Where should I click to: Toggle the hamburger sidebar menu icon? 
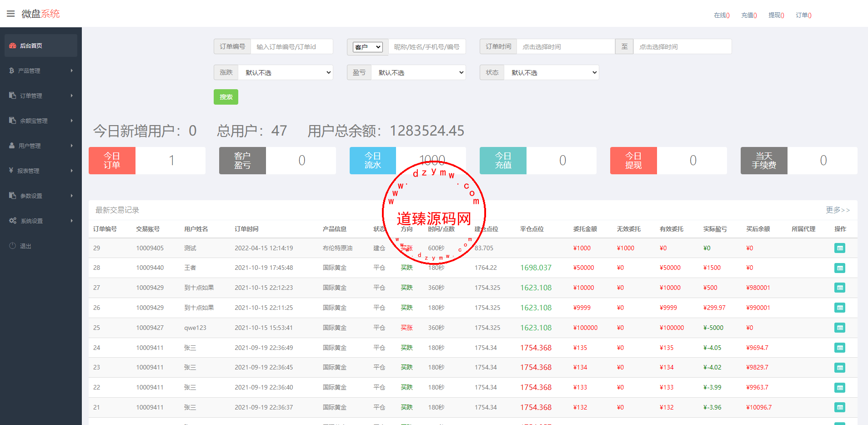[x=10, y=14]
